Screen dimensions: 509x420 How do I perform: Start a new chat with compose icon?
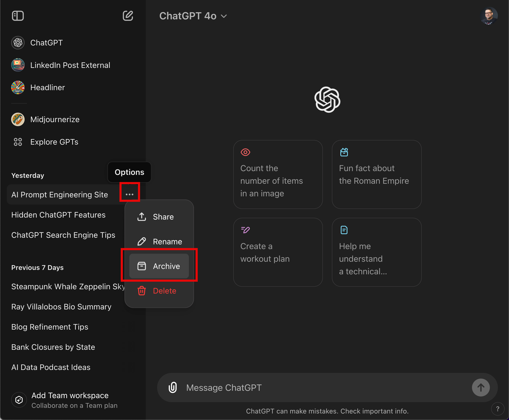(x=128, y=16)
